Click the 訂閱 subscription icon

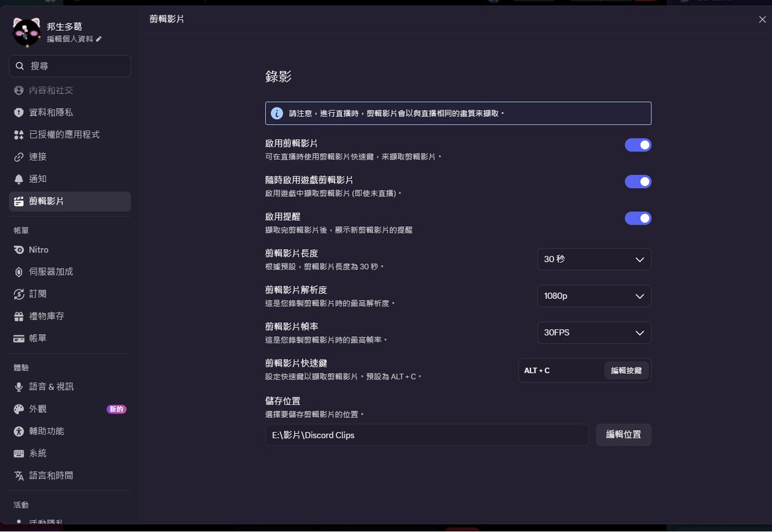point(19,294)
